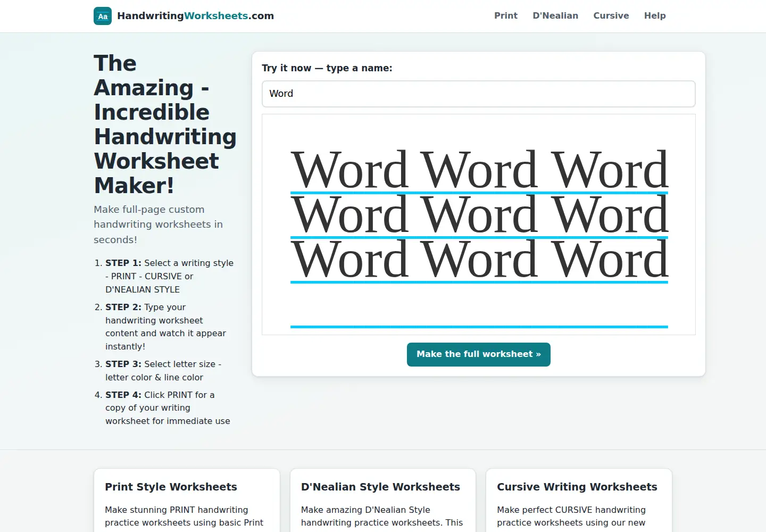Open the Cursive Writing Worksheets card

(579, 500)
